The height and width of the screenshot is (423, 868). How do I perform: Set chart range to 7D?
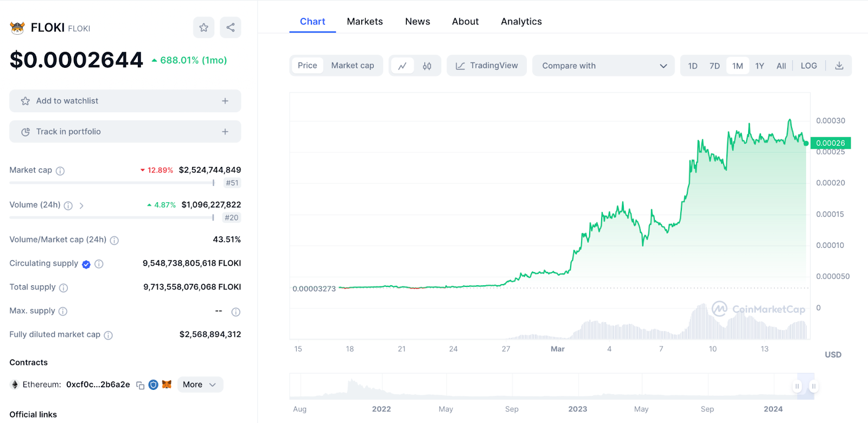pyautogui.click(x=714, y=66)
